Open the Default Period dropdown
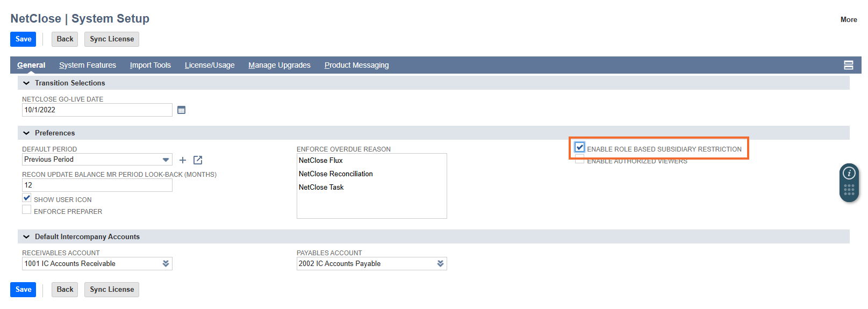 pos(166,160)
